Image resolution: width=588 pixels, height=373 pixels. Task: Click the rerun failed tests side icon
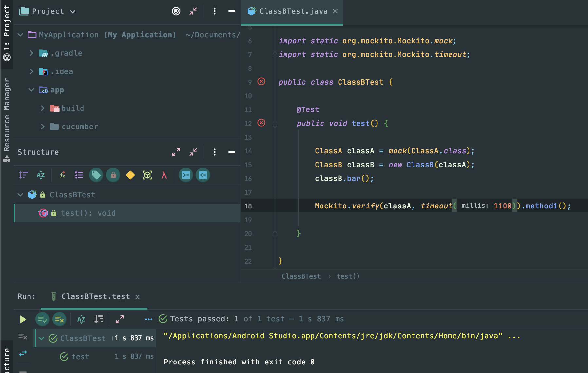(x=23, y=336)
